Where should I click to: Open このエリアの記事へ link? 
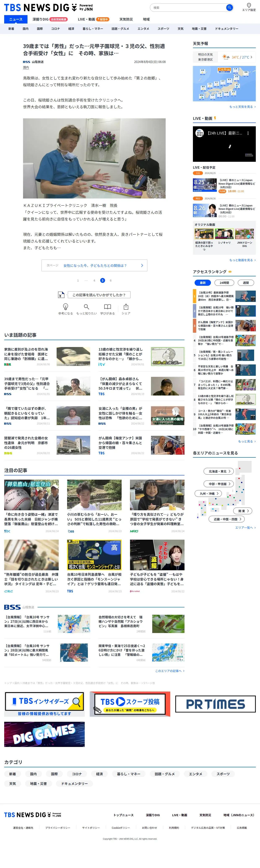coord(170,671)
